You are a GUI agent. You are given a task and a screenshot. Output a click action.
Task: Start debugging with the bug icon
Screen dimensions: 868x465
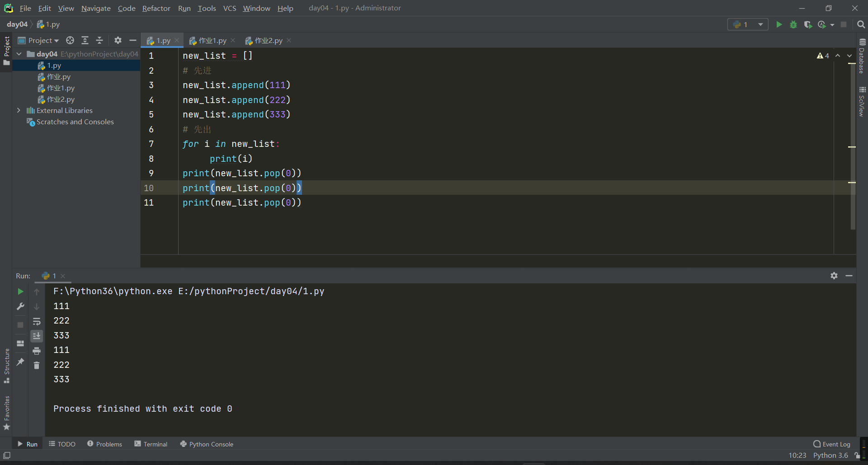coord(793,24)
